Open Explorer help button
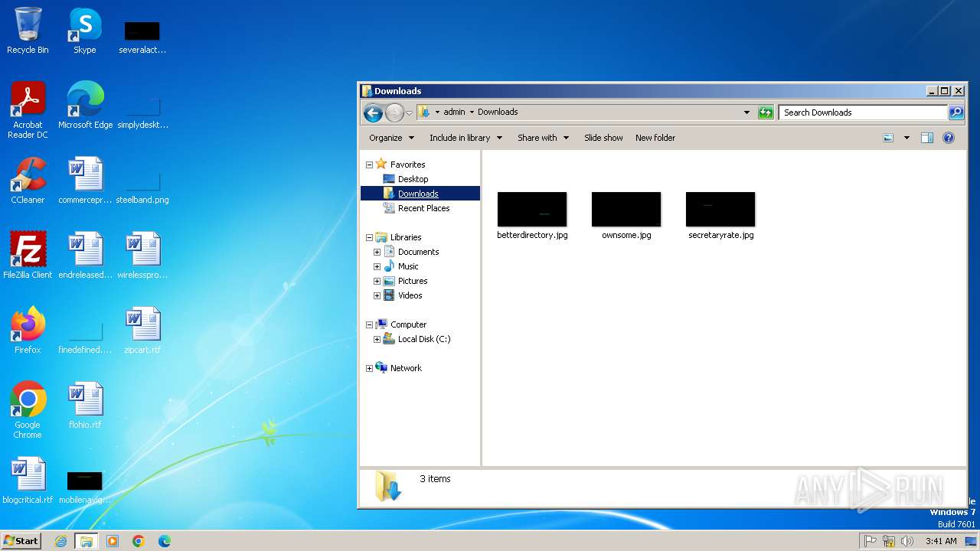Viewport: 980px width, 551px height. point(949,138)
